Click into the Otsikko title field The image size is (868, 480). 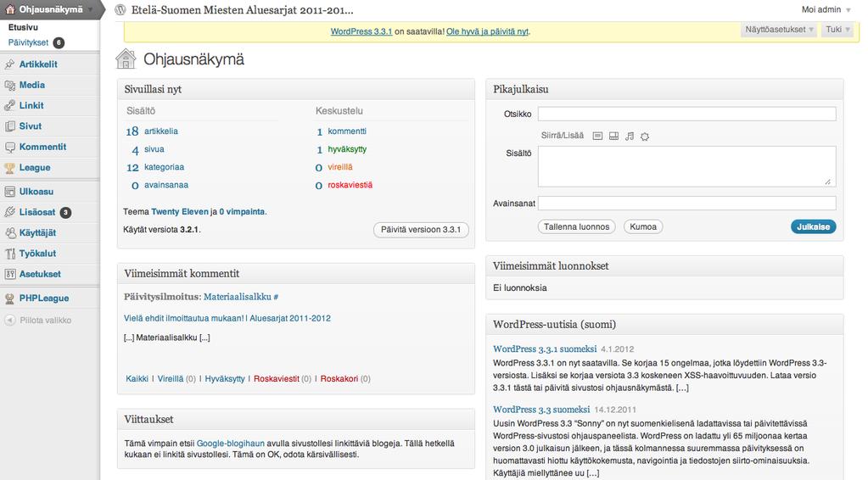687,114
